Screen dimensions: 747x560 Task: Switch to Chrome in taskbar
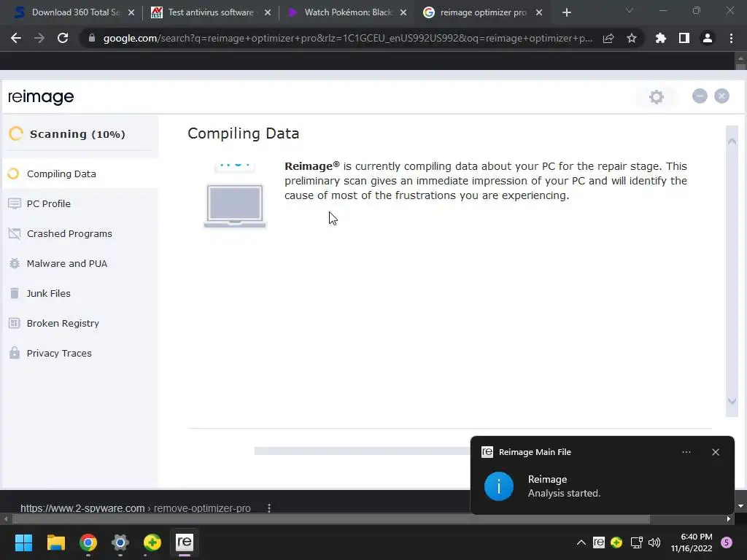88,542
